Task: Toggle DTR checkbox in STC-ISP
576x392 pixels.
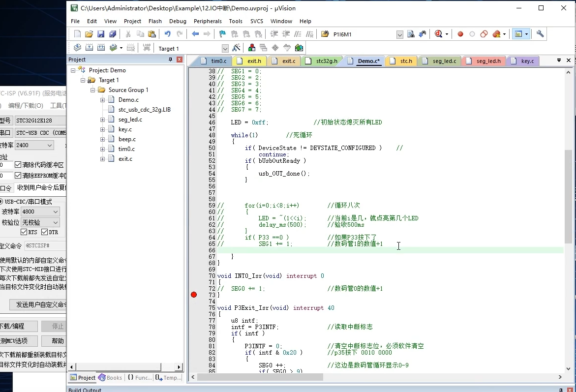Action: click(x=44, y=232)
